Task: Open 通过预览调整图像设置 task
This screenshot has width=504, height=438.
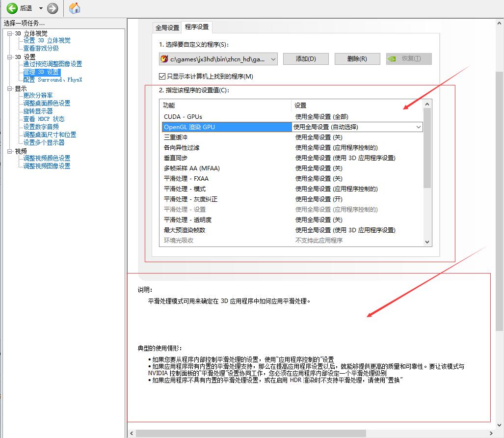Action: click(x=53, y=64)
